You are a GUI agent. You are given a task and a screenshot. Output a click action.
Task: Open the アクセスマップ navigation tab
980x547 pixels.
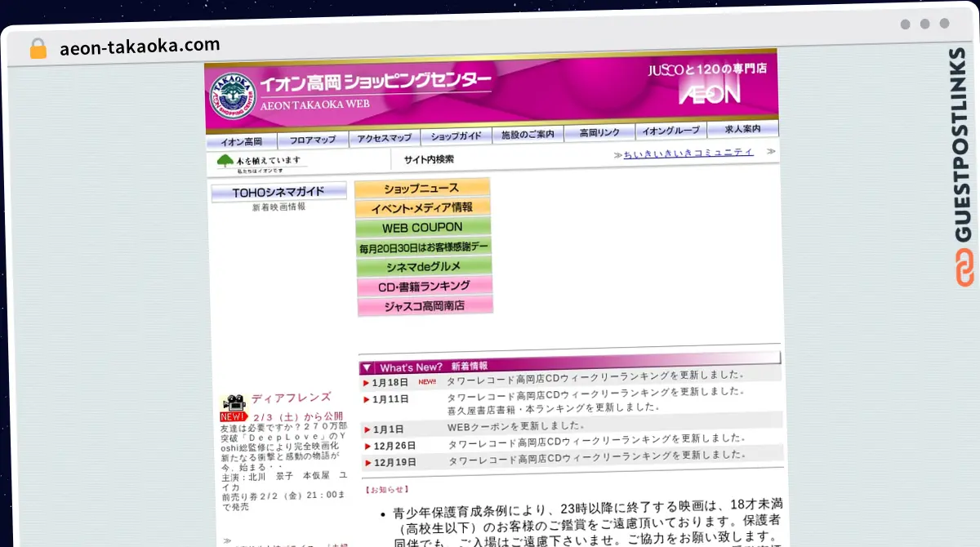[385, 139]
